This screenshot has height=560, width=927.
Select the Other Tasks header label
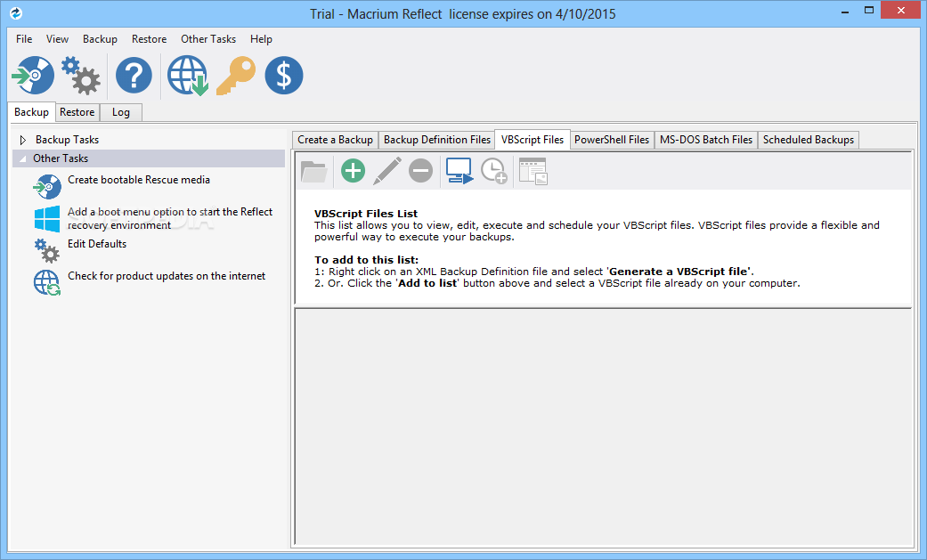pyautogui.click(x=61, y=158)
